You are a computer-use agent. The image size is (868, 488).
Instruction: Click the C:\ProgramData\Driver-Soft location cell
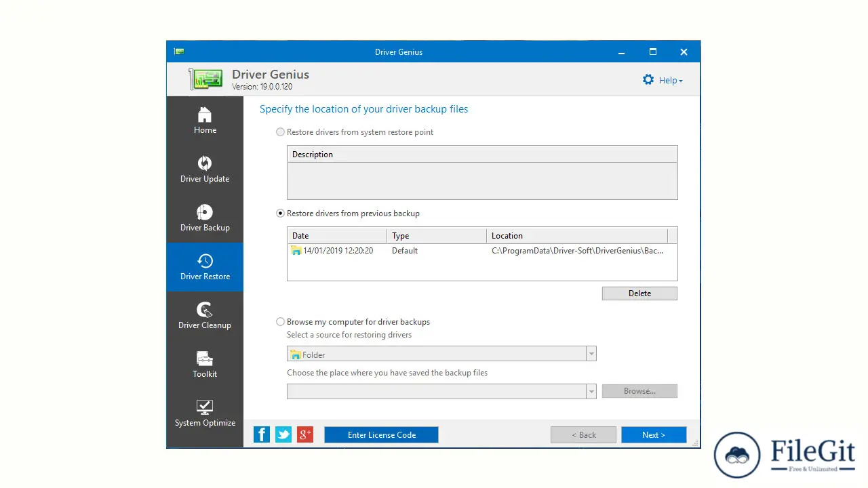[x=577, y=251]
